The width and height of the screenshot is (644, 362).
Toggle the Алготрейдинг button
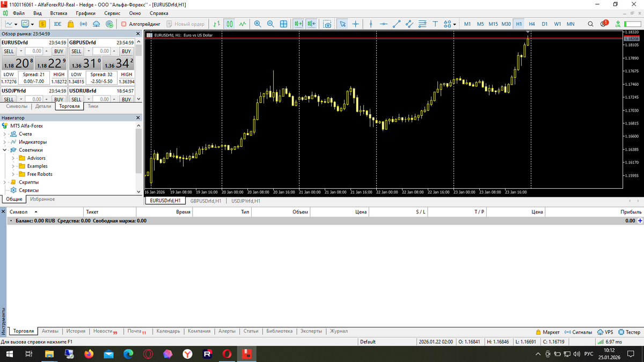pyautogui.click(x=141, y=24)
